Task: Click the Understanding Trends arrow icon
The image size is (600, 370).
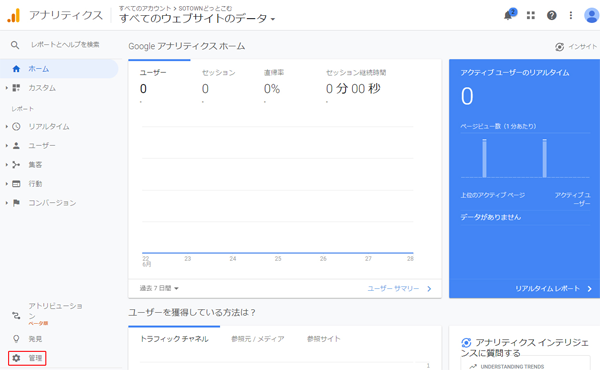Action: pyautogui.click(x=473, y=367)
